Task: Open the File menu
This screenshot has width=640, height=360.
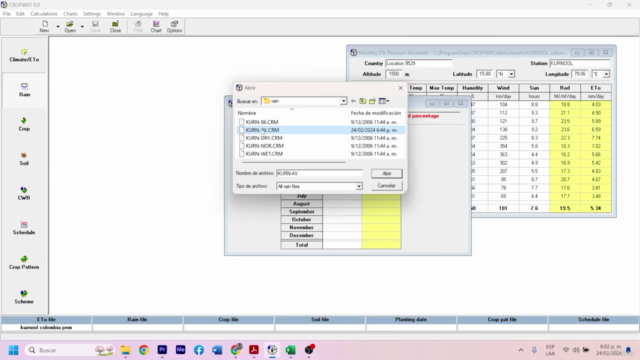Action: point(7,14)
